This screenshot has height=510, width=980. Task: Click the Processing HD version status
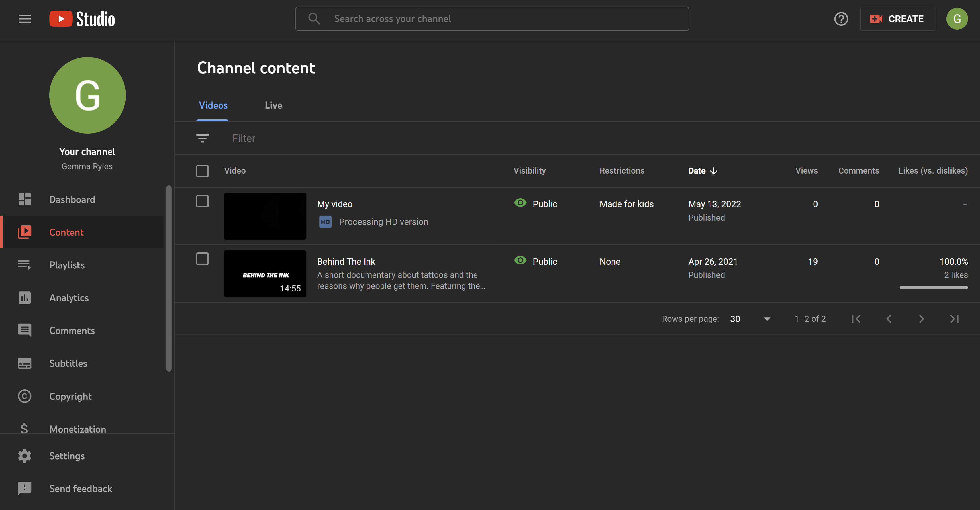(x=383, y=221)
